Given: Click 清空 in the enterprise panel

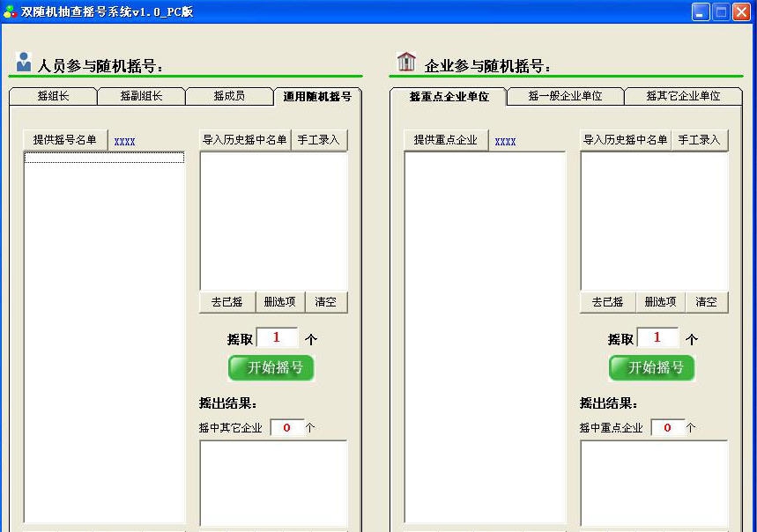Looking at the screenshot, I should pyautogui.click(x=707, y=301).
